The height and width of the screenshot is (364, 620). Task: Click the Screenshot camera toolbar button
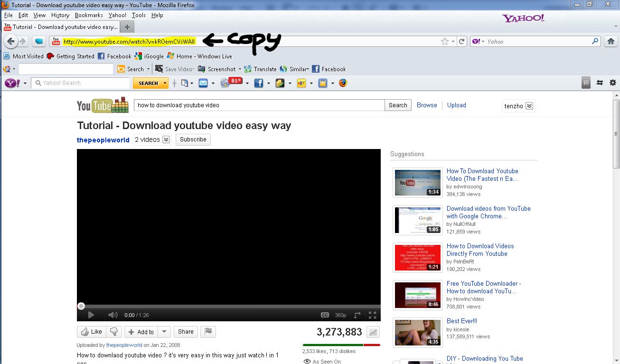[x=216, y=69]
